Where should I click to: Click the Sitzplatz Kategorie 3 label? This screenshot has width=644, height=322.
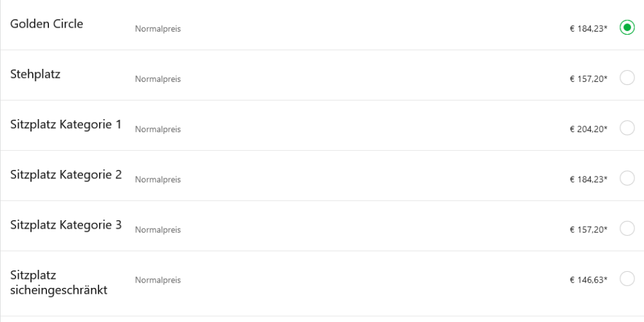[x=66, y=225]
